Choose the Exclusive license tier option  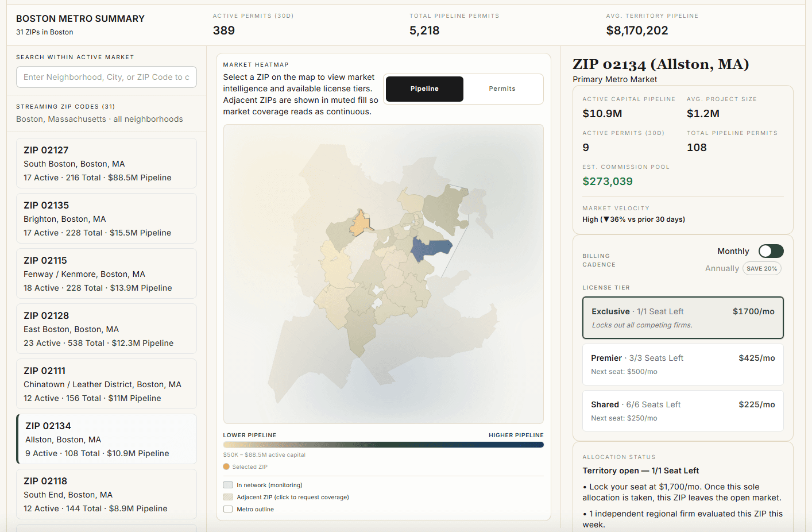[683, 318]
